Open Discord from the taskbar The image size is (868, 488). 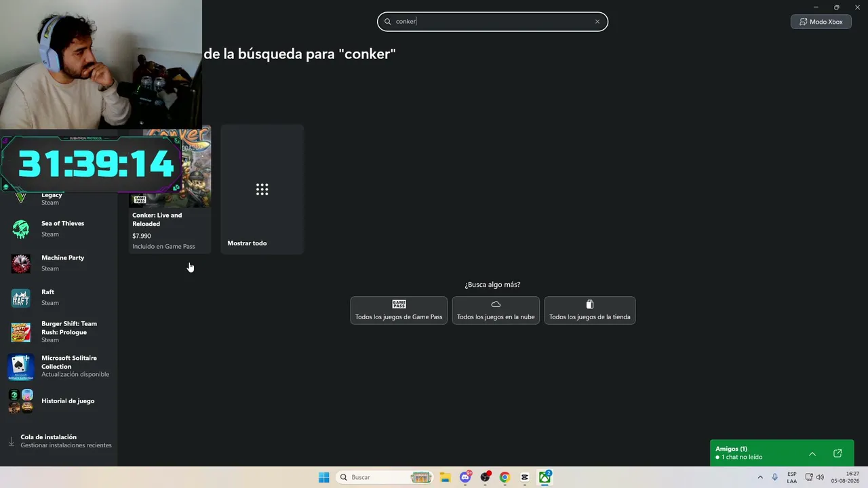pyautogui.click(x=465, y=477)
